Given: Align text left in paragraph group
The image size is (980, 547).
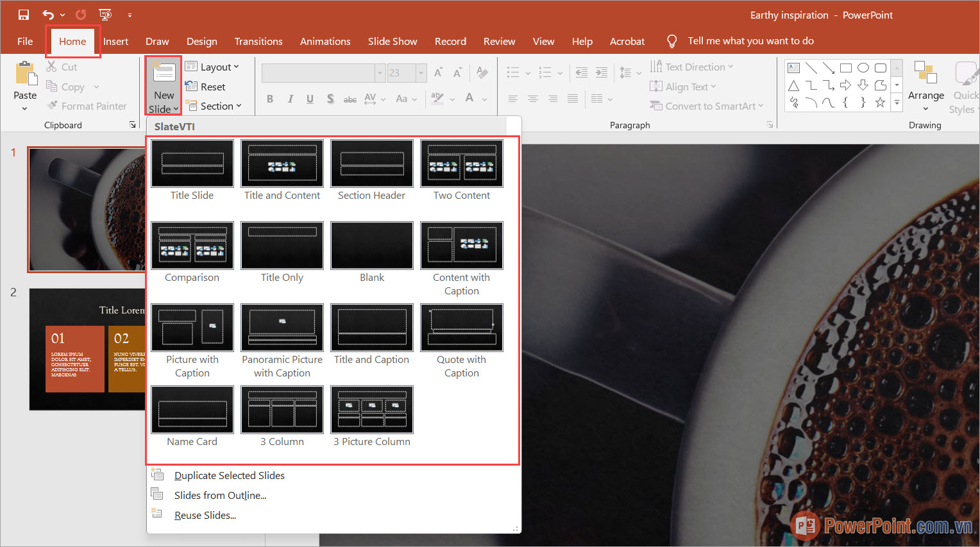Looking at the screenshot, I should coord(513,99).
